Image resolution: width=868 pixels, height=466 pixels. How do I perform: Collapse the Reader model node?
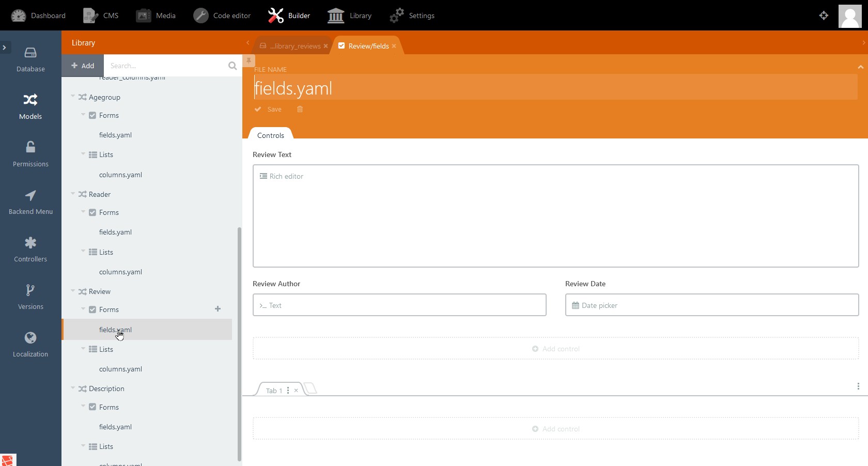click(73, 194)
